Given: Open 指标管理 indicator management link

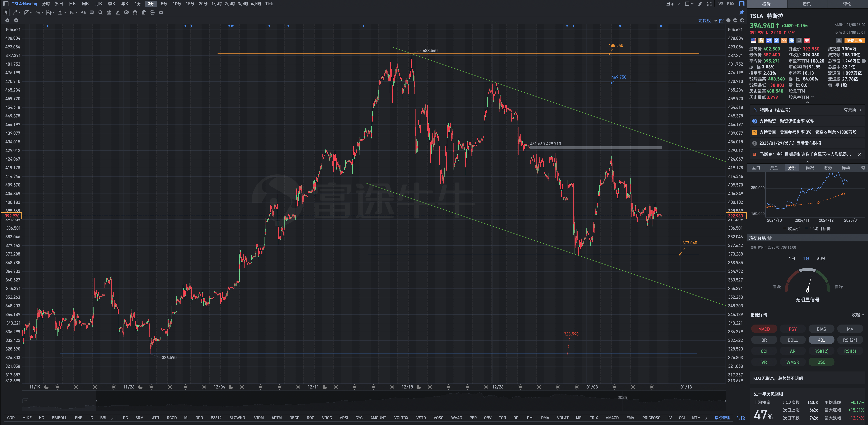Looking at the screenshot, I should click(722, 418).
